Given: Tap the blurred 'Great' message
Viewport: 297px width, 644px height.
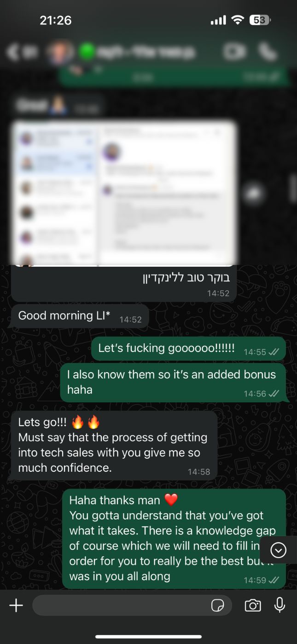Looking at the screenshot, I should coord(57,106).
